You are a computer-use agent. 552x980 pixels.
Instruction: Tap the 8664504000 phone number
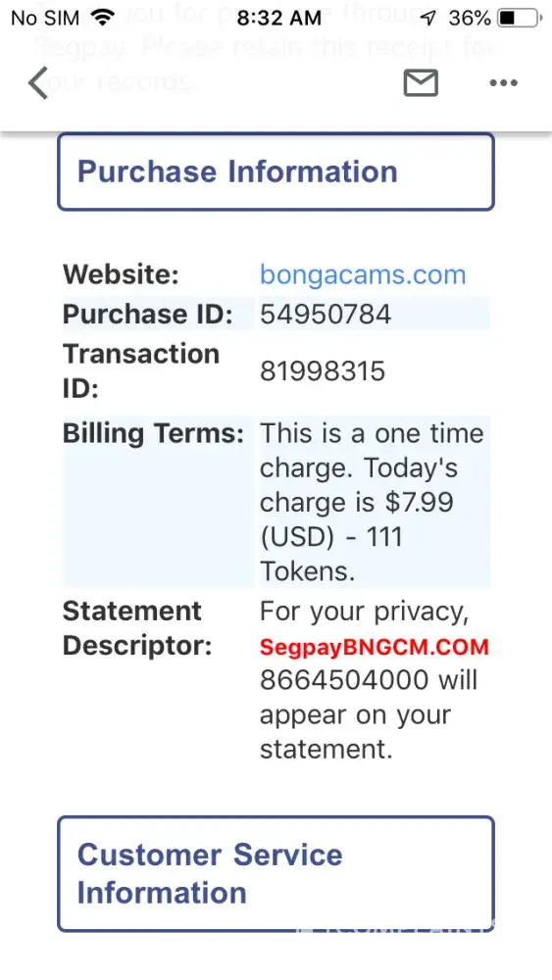click(x=344, y=680)
